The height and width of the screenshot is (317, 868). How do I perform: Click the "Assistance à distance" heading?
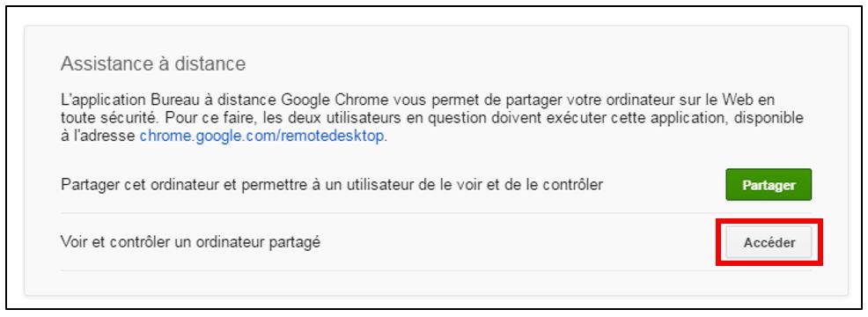(x=153, y=63)
